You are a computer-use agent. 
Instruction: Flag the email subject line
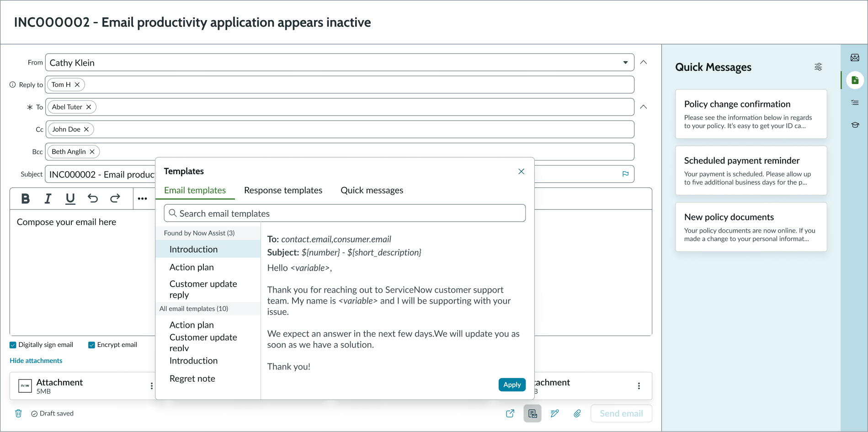[x=625, y=174]
